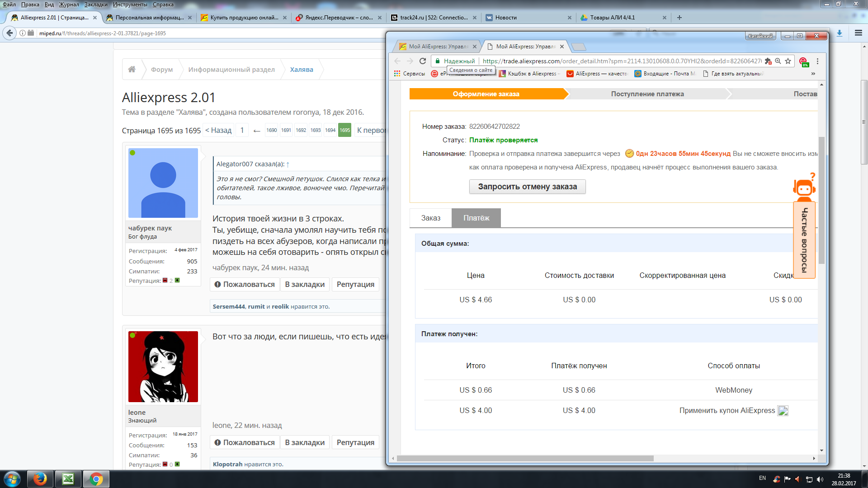The image size is (868, 488).
Task: Click the green secure lock icon in Chrome
Action: coord(438,61)
